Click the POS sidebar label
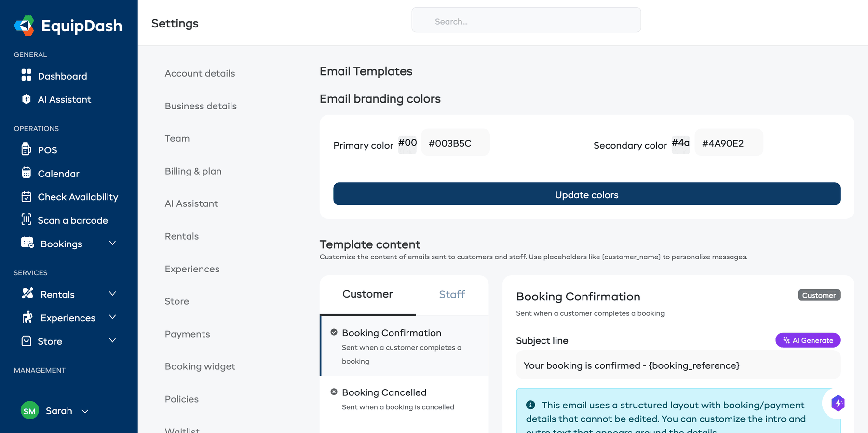The width and height of the screenshot is (868, 433). tap(47, 150)
